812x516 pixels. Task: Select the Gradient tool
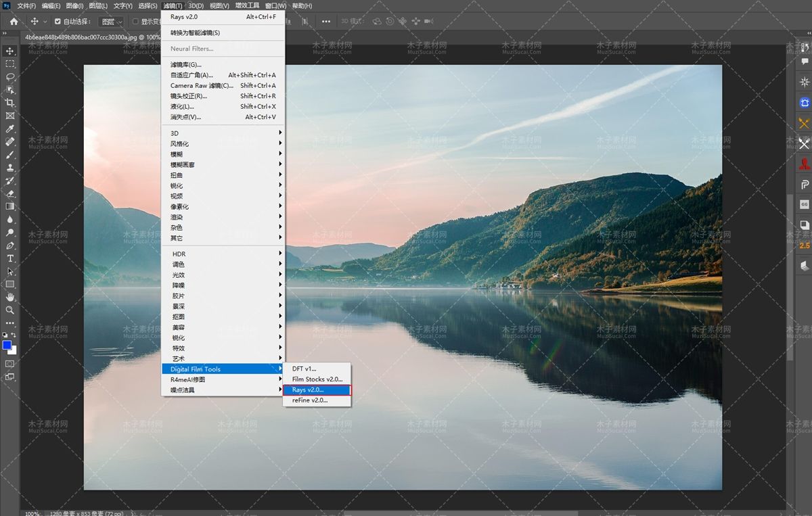tap(10, 206)
